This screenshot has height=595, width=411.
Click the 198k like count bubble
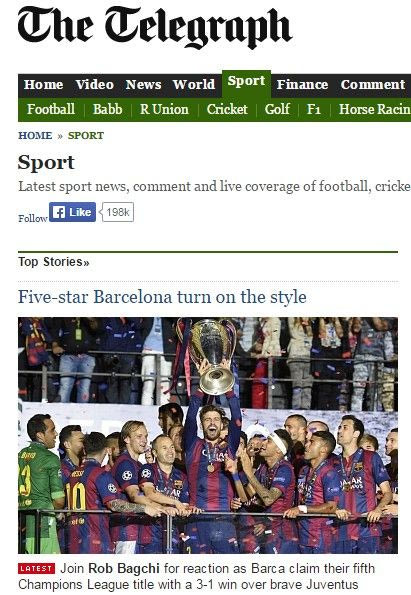[118, 212]
